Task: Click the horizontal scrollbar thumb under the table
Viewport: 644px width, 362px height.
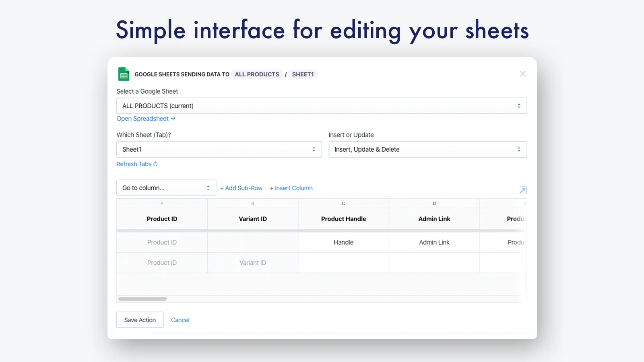Action: [x=142, y=299]
